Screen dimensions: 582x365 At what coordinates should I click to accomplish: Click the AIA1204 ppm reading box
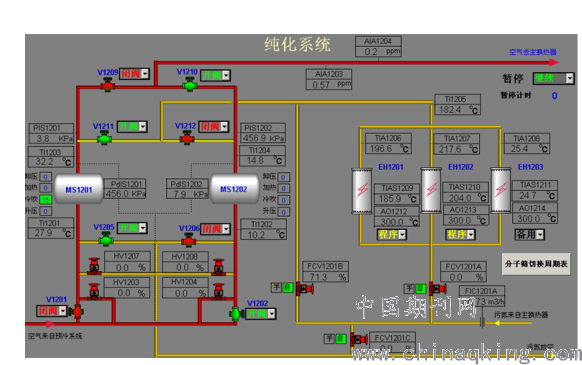(x=378, y=51)
